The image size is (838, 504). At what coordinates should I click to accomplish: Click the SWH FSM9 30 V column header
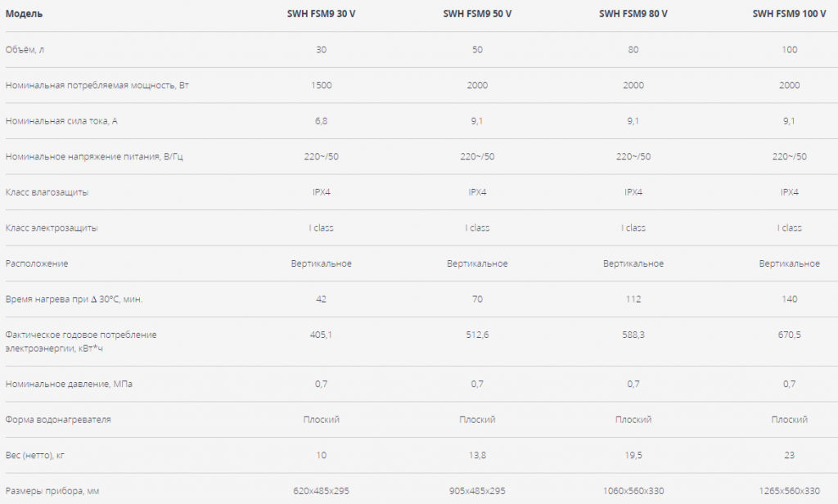(321, 14)
